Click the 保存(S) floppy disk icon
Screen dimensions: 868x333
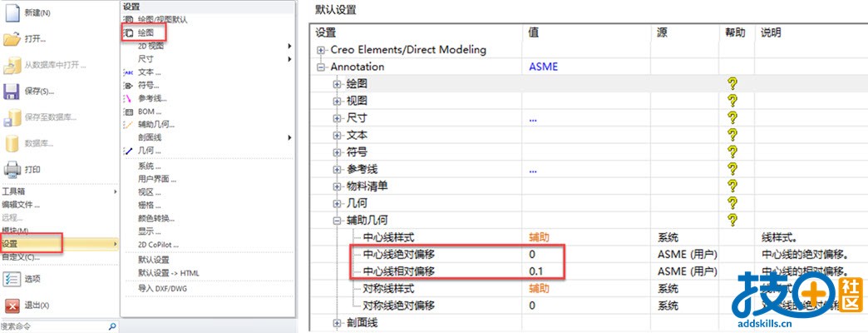[x=12, y=91]
